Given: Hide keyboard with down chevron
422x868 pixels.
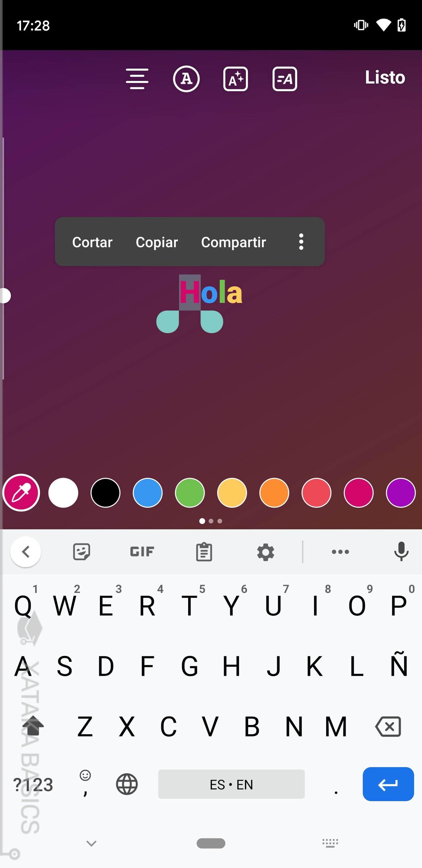Looking at the screenshot, I should click(92, 843).
